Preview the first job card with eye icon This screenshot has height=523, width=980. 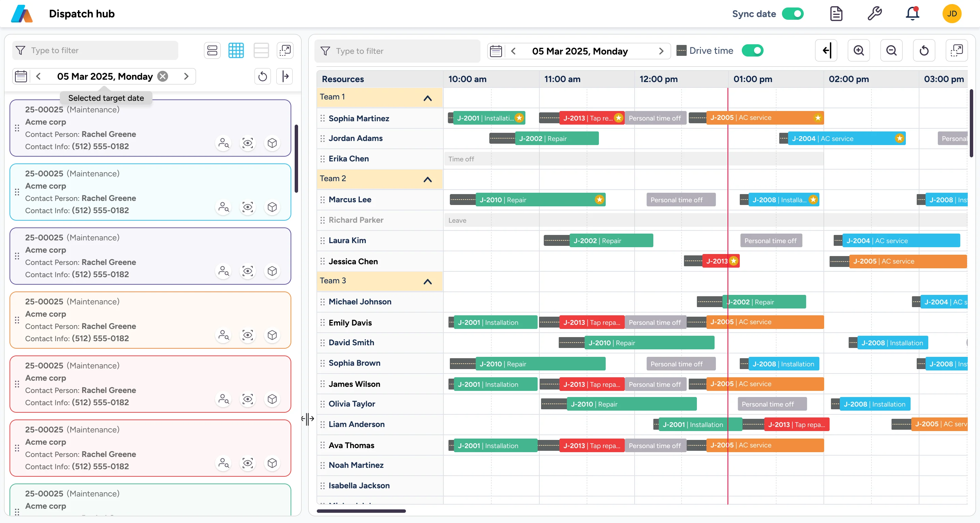[x=248, y=143]
